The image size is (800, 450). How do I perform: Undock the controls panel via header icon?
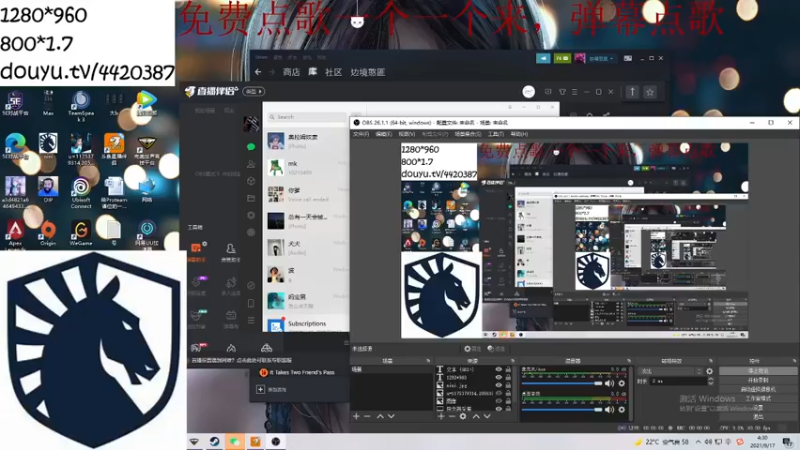pyautogui.click(x=794, y=361)
